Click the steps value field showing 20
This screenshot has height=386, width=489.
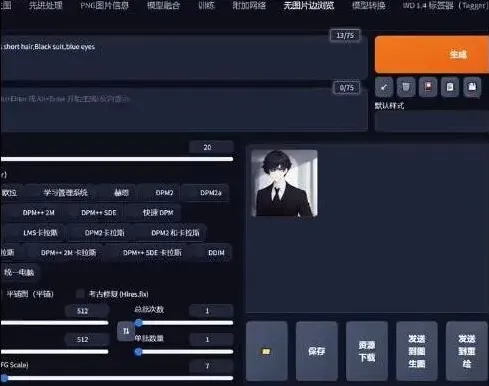pyautogui.click(x=211, y=147)
